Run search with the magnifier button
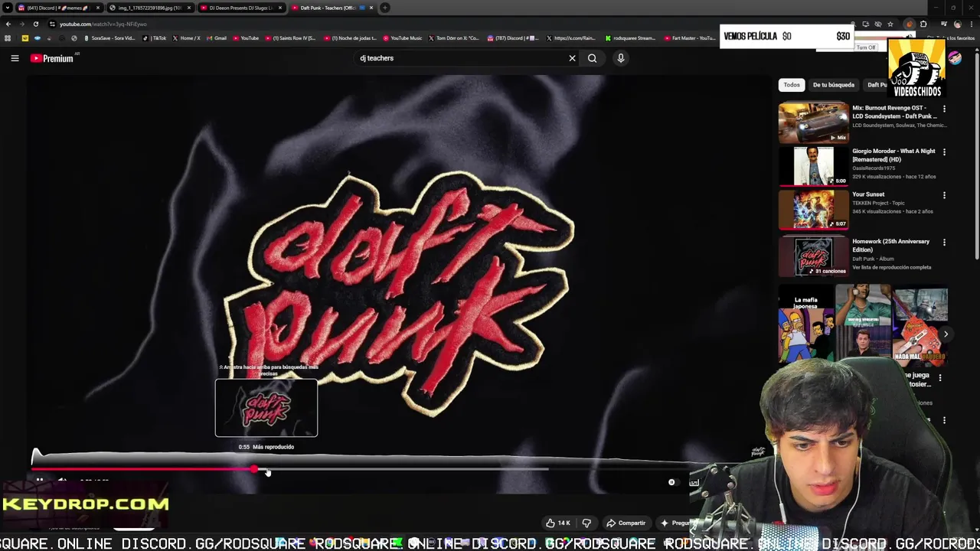The image size is (980, 551). click(592, 58)
